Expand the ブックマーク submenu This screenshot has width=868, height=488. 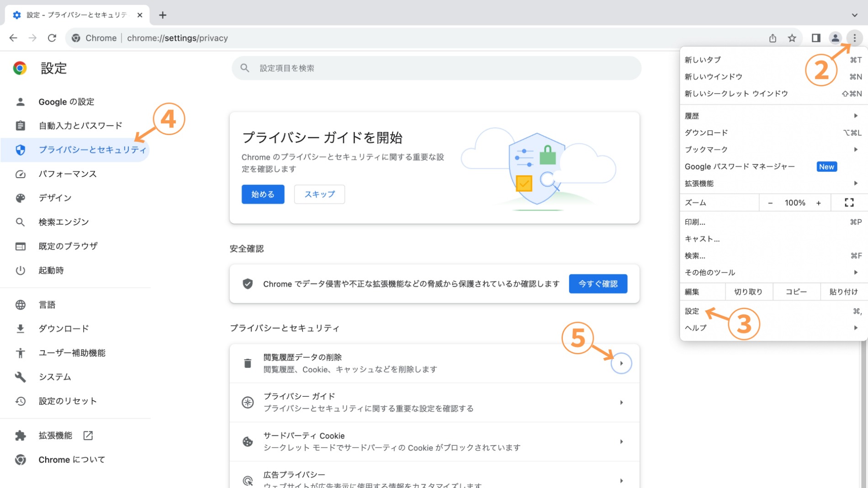click(773, 149)
